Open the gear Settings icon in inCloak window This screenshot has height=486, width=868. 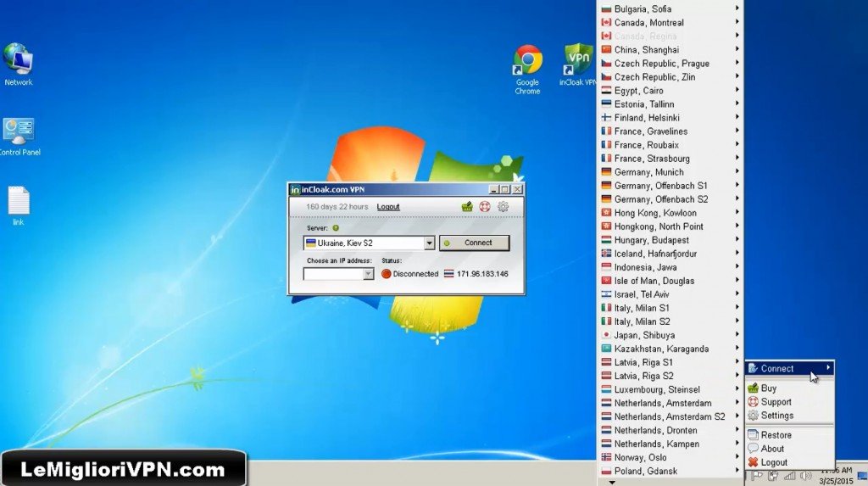(x=503, y=207)
